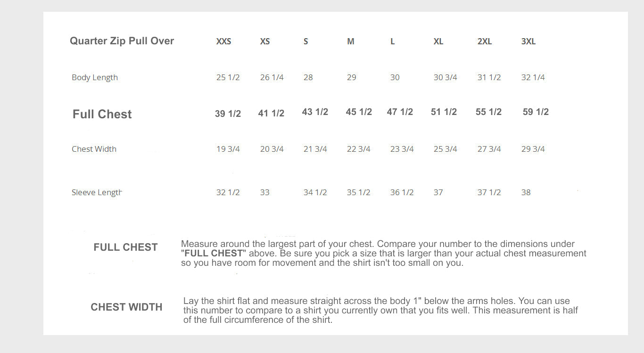Select the XL size column header
Screen dimensions: 644x353
[x=438, y=41]
